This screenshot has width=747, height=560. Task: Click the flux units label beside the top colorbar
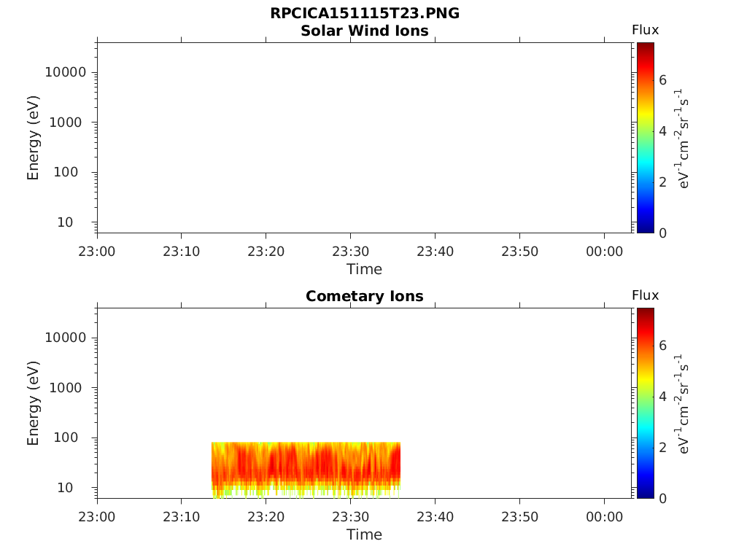tap(682, 139)
